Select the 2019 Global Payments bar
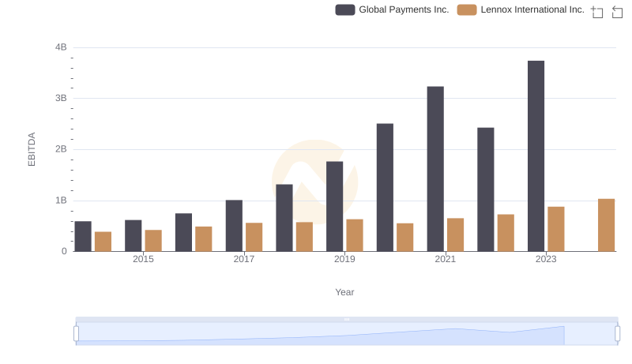Image resolution: width=632 pixels, height=364 pixels. (334, 207)
